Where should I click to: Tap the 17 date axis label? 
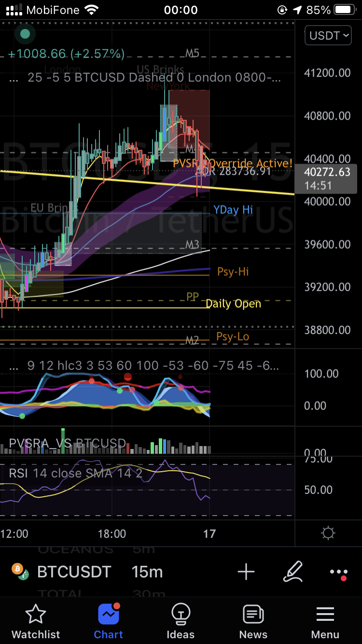click(209, 534)
